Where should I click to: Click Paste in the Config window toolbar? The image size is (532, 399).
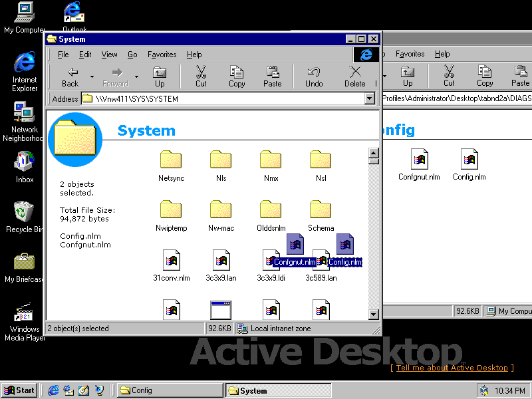click(x=520, y=76)
